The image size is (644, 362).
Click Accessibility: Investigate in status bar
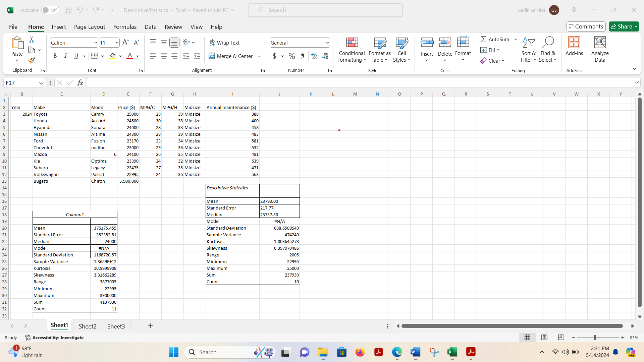[x=55, y=338]
